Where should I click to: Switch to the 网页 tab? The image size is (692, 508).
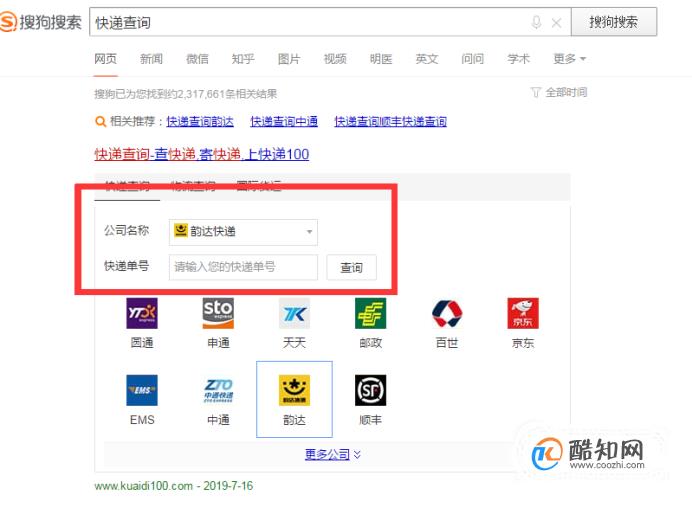[x=105, y=59]
